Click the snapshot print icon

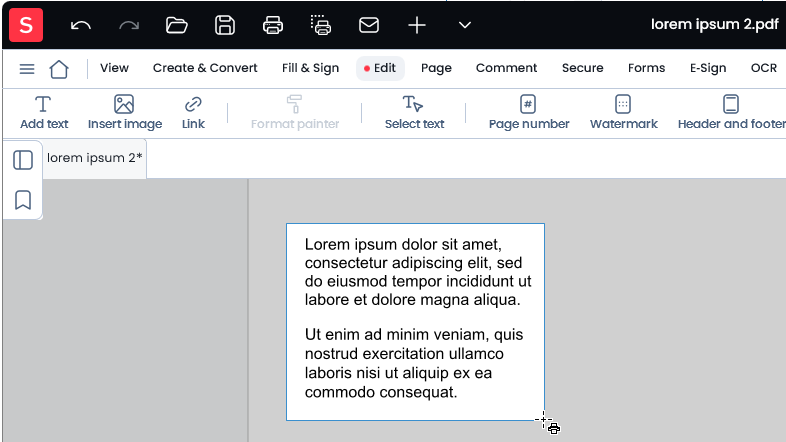321,25
